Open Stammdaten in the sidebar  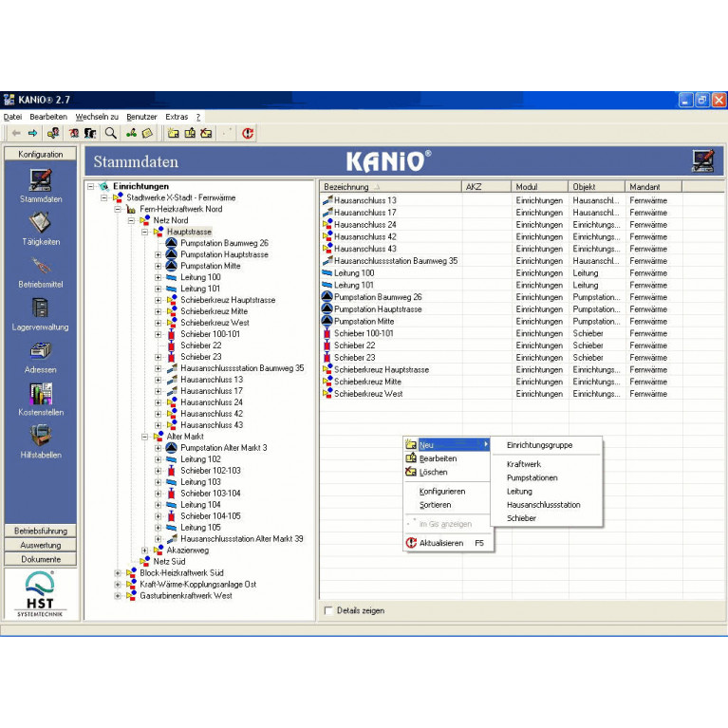(x=41, y=186)
